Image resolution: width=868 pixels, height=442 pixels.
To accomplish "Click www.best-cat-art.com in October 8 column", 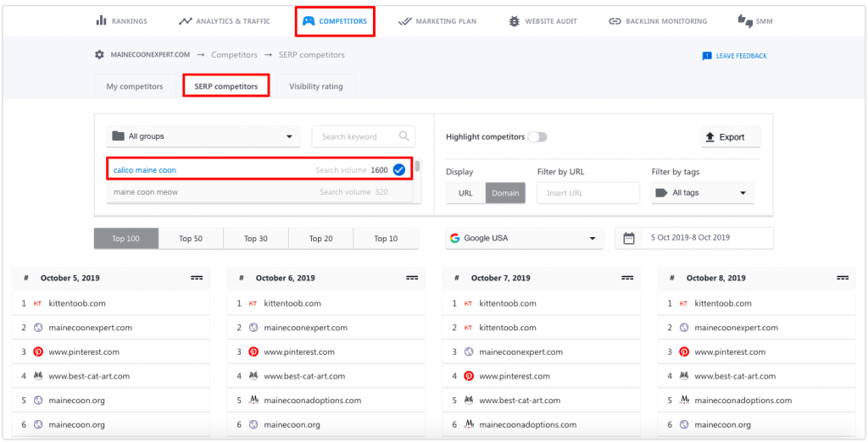I will coord(735,376).
